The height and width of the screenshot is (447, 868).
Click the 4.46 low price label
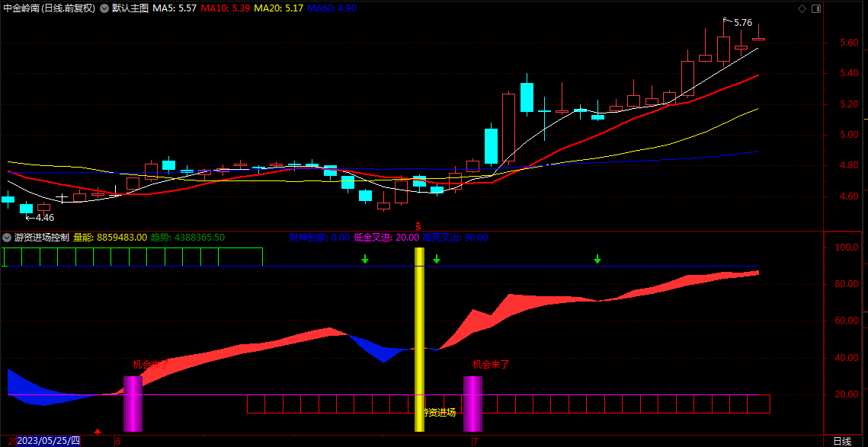click(x=44, y=218)
